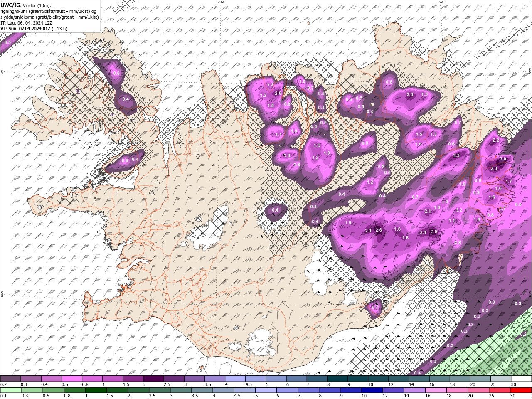Choose navy blue rain swatch between 10 and 12

372,390
